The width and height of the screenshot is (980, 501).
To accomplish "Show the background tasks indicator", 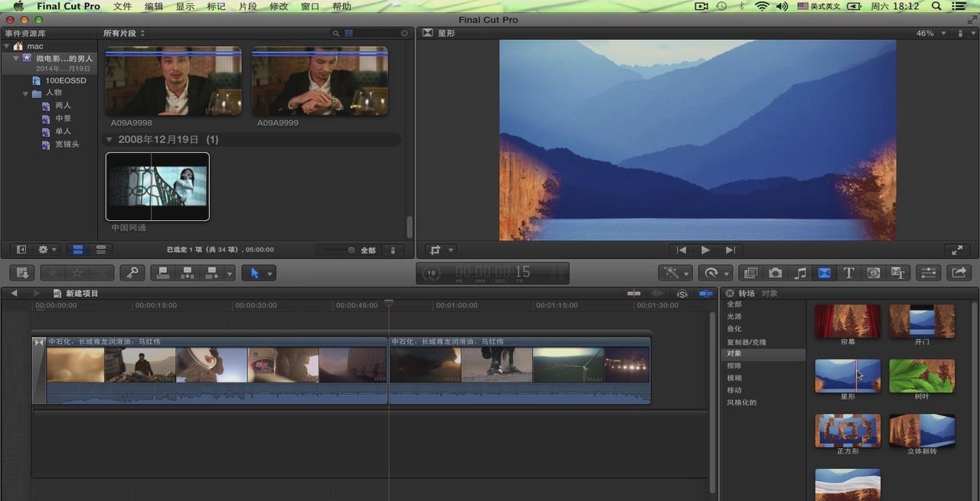I will point(432,273).
